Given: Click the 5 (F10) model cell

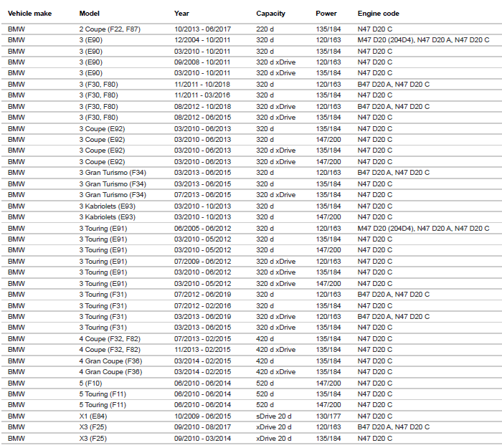Looking at the screenshot, I should point(92,383).
